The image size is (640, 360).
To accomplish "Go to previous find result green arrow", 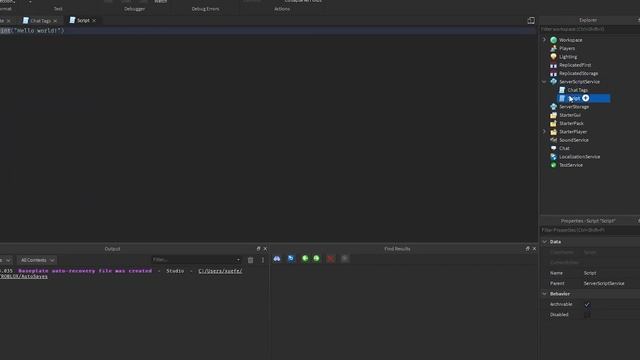I will [x=305, y=258].
